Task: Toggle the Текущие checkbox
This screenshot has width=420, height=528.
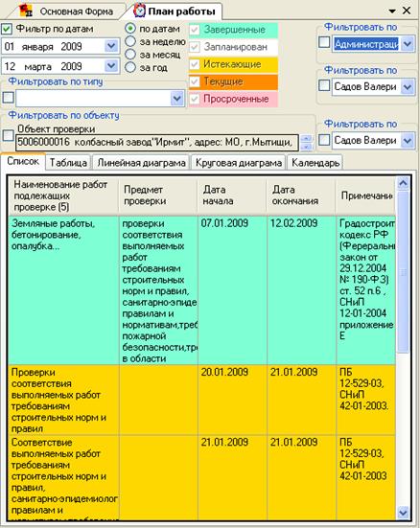Action: pos(195,81)
